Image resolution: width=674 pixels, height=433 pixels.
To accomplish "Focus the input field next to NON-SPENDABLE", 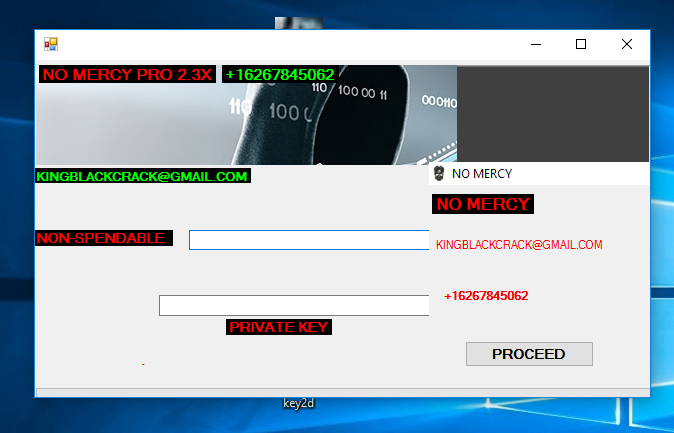I will pyautogui.click(x=308, y=240).
